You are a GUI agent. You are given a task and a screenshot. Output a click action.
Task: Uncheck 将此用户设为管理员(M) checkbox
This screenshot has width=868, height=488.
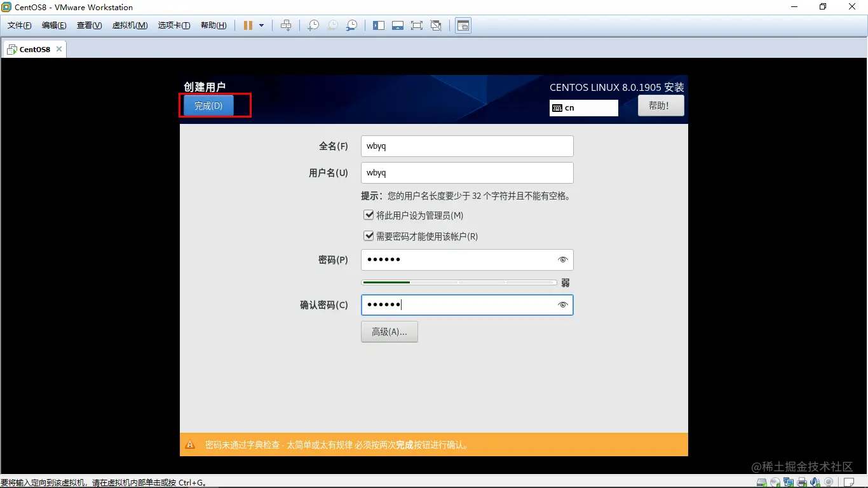pos(369,215)
